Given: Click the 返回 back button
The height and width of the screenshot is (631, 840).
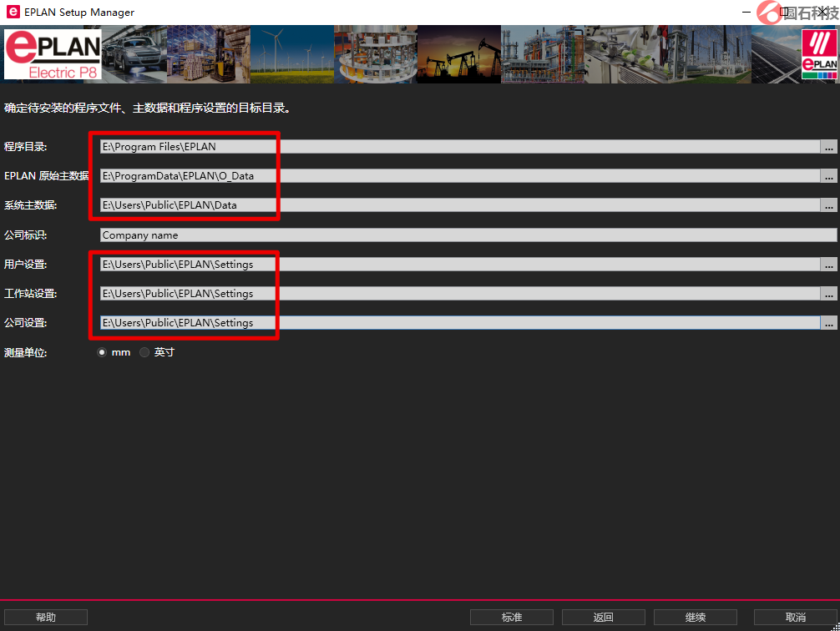Looking at the screenshot, I should tap(603, 617).
